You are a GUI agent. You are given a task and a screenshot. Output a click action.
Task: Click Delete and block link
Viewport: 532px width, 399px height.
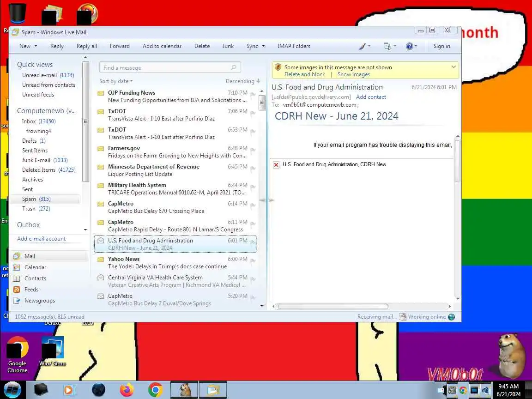[x=305, y=74]
